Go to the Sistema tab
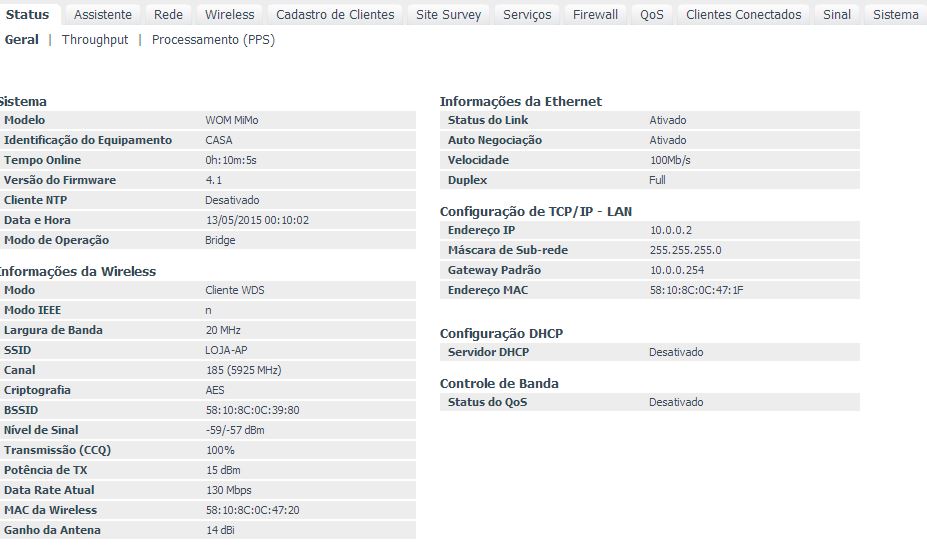Viewport: 927px width, 553px height. (x=895, y=14)
